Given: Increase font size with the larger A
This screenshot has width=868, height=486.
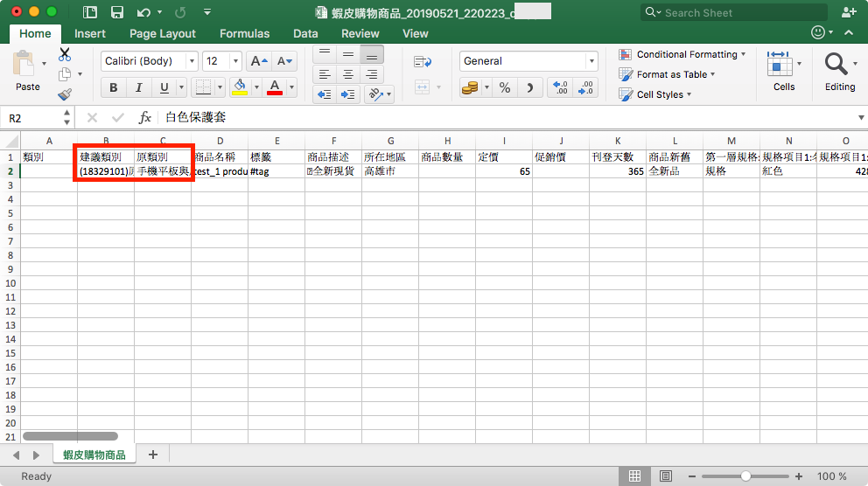Looking at the screenshot, I should 259,61.
